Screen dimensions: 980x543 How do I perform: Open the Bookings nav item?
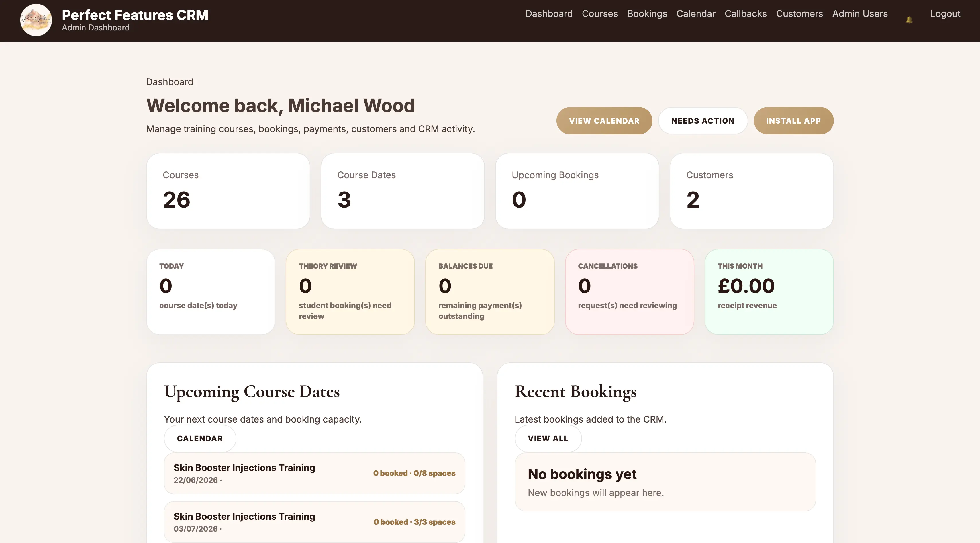[647, 14]
